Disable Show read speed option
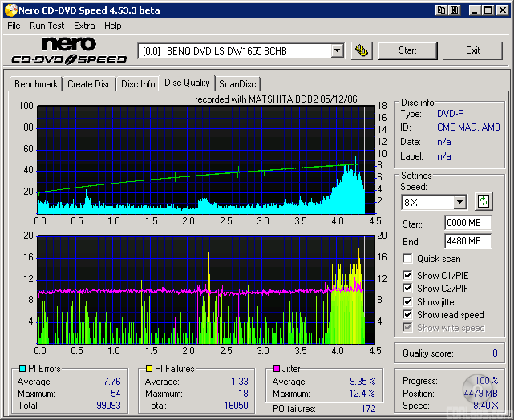514x420 pixels. pyautogui.click(x=408, y=315)
